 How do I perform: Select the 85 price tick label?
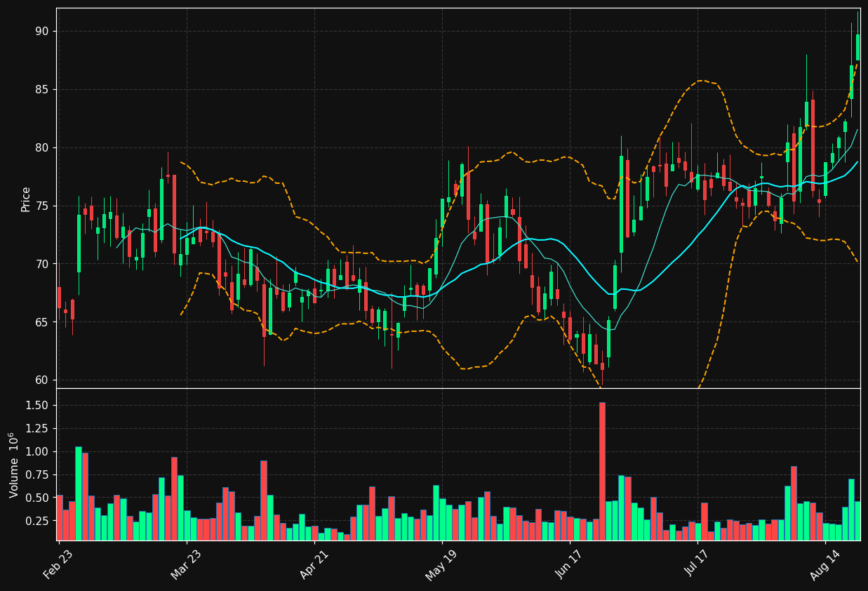[41, 89]
